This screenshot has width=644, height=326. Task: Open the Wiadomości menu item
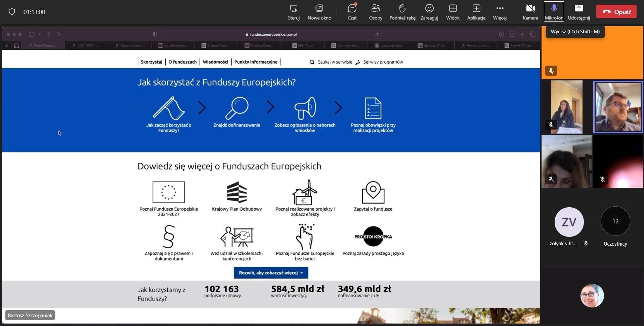215,62
